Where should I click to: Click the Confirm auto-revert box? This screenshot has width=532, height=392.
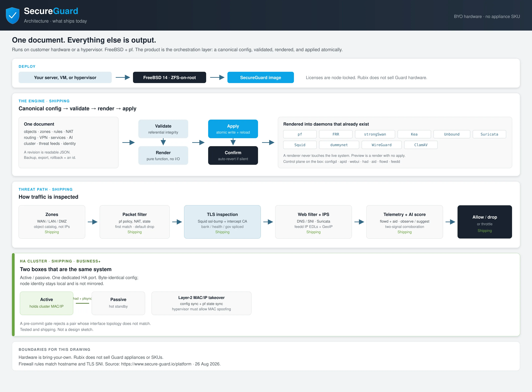[x=233, y=155]
